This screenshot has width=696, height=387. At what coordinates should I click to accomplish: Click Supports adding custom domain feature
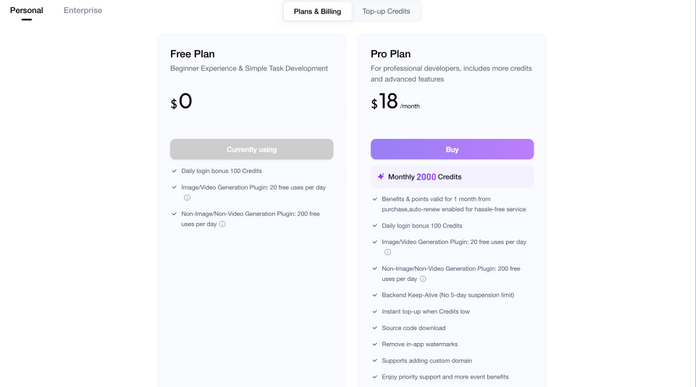pos(427,361)
